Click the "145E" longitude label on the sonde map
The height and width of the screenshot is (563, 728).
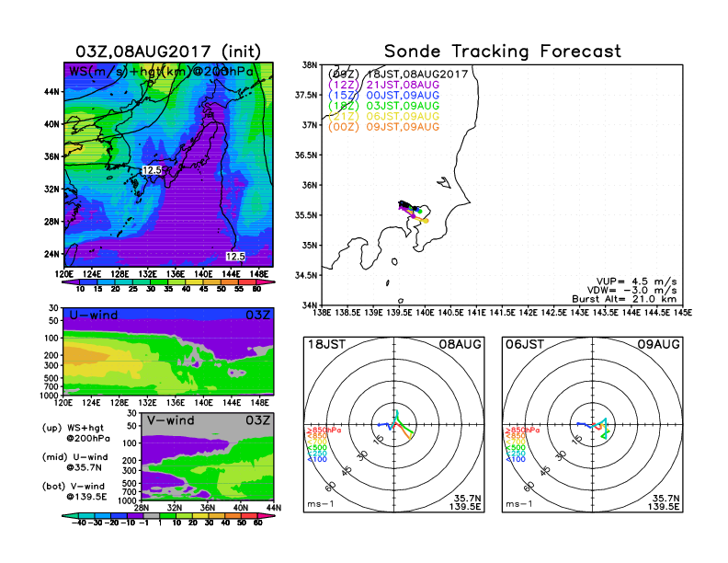tap(682, 313)
